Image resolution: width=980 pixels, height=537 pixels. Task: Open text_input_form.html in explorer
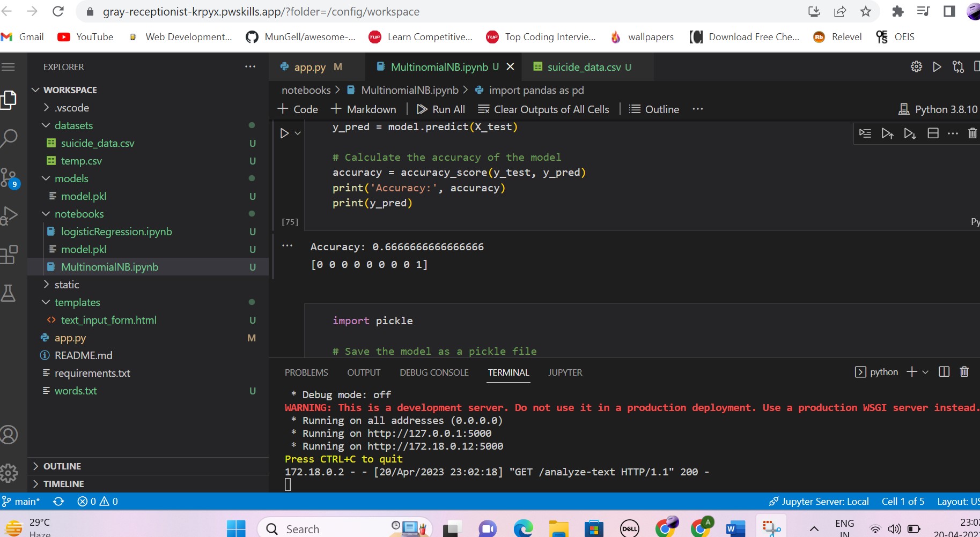point(108,320)
